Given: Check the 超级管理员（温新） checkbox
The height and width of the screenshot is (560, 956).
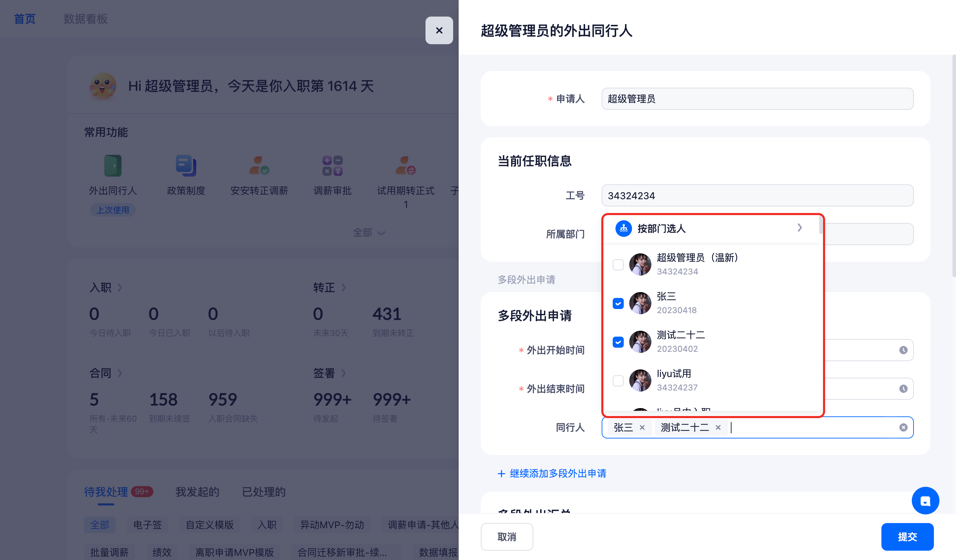Looking at the screenshot, I should [x=618, y=265].
